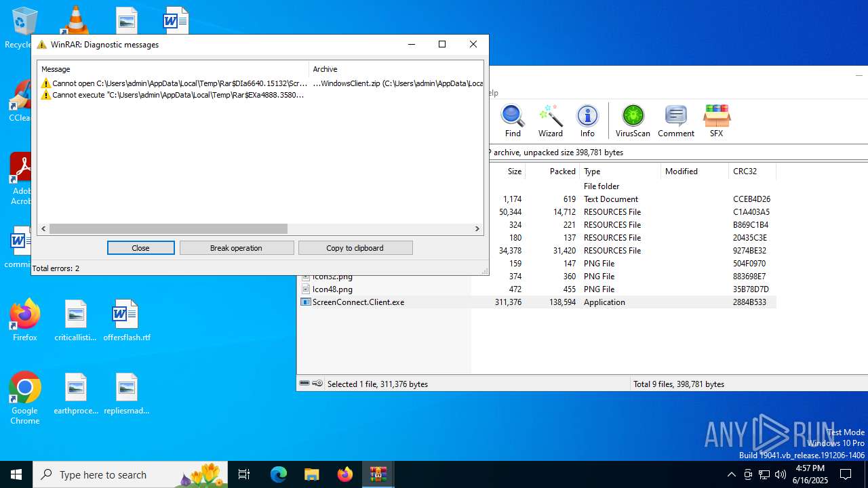The width and height of the screenshot is (868, 488).
Task: Select Icon48.png in WinRAR file list
Action: click(332, 289)
